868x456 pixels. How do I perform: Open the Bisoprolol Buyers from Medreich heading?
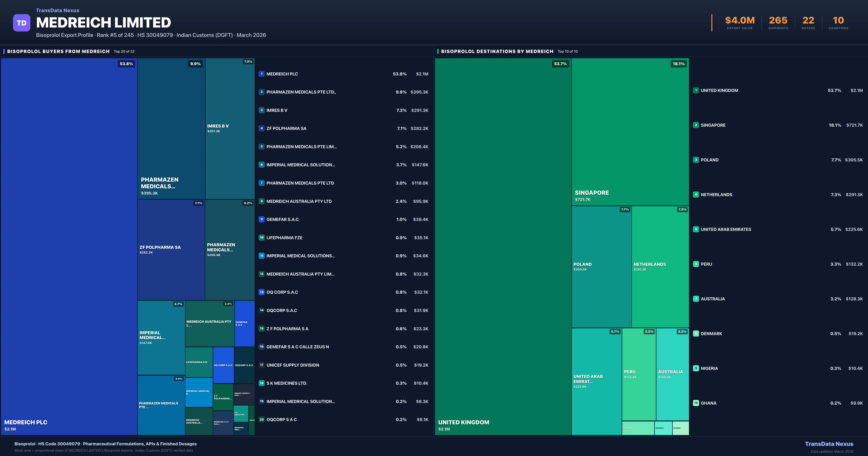pyautogui.click(x=58, y=52)
